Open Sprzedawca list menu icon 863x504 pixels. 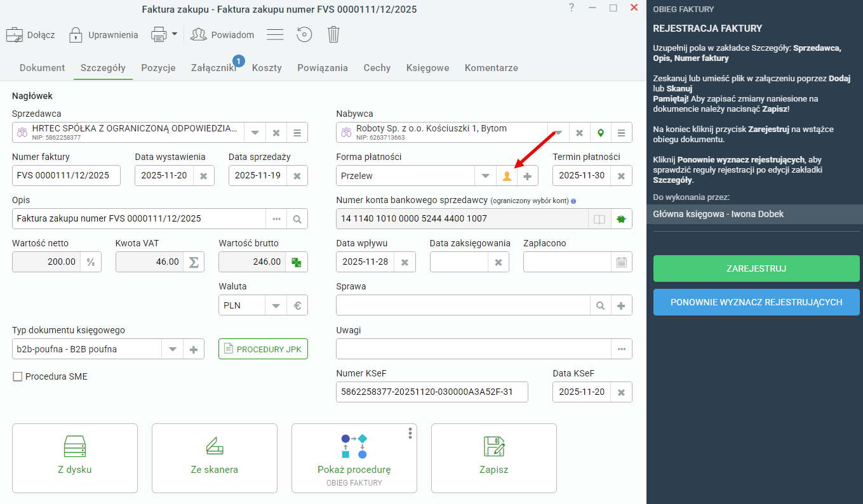297,133
